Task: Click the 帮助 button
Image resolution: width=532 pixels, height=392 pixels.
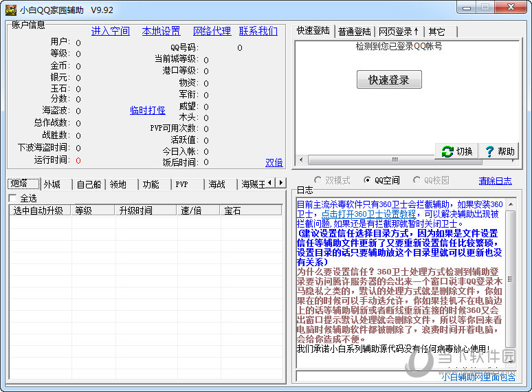Action: (x=499, y=151)
